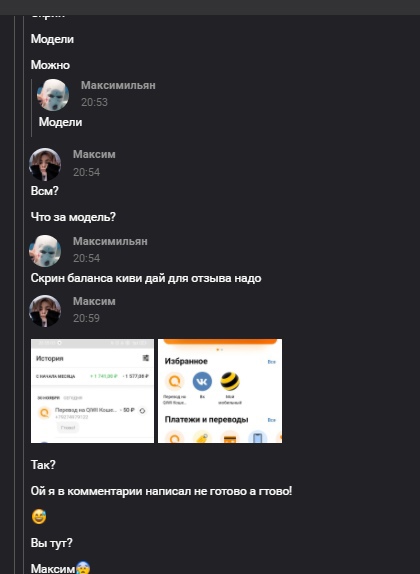Viewport: 420px width, 574px height.
Task: Click the message "Скрин баланса киви дай"
Action: pyautogui.click(x=146, y=278)
